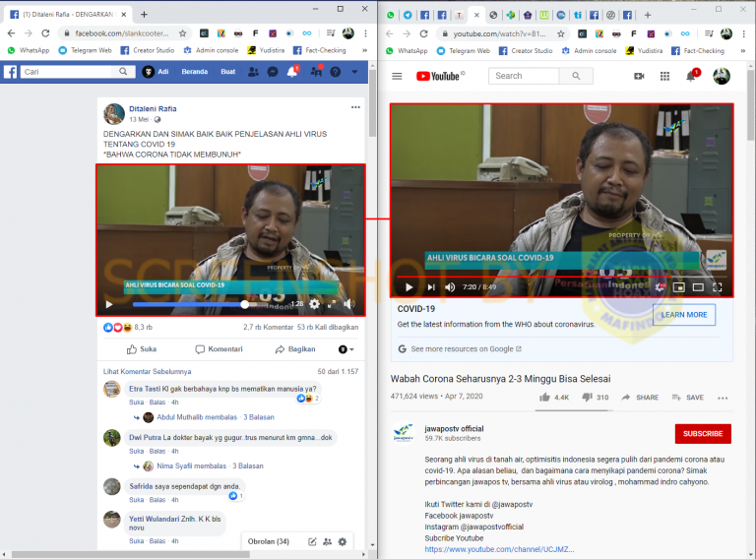Open profile selector dropdown next to Bagikan

346,349
